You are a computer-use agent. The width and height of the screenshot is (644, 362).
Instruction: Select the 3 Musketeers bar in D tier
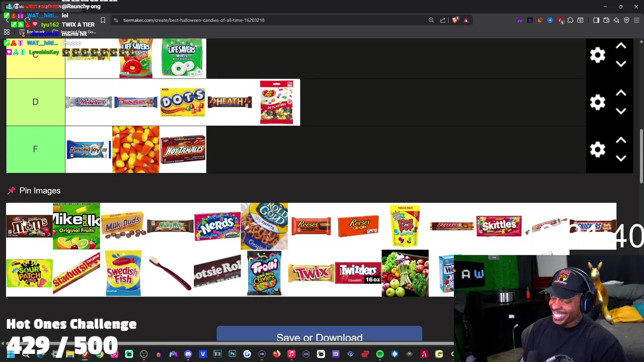[x=89, y=102]
